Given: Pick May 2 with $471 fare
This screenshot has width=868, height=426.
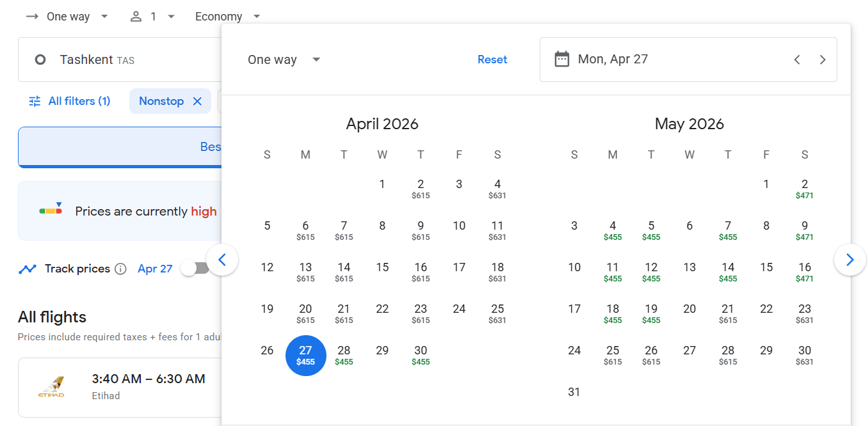Looking at the screenshot, I should [805, 189].
